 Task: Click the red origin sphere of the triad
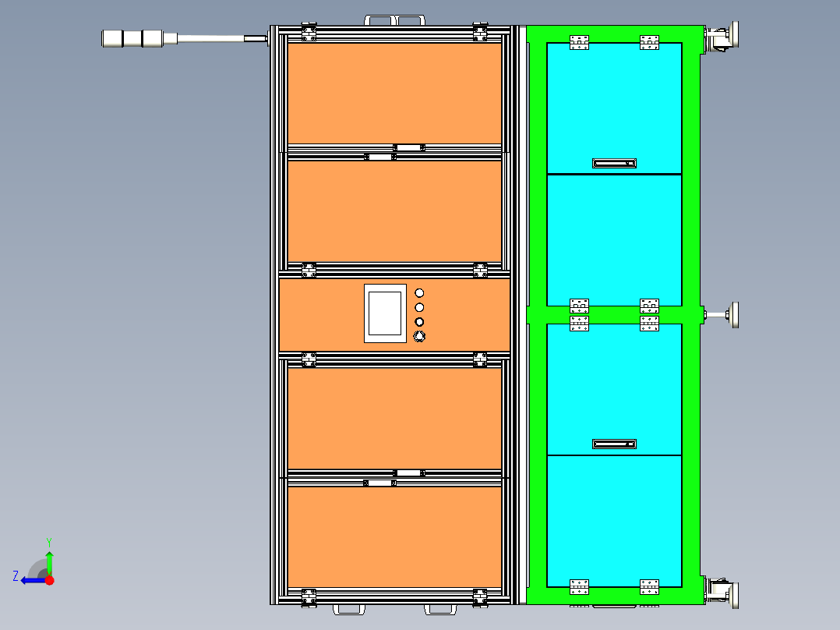(49, 580)
